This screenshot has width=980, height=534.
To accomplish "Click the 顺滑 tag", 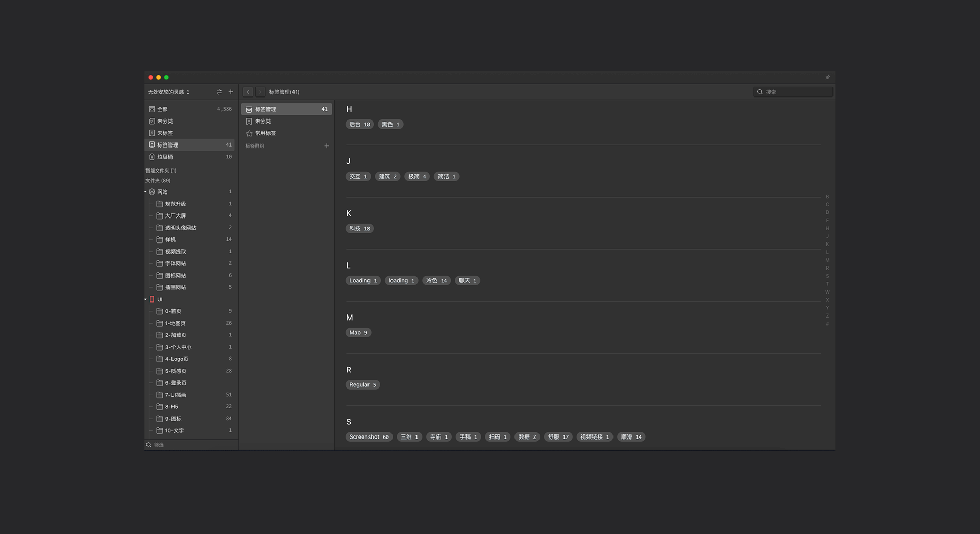I will click(631, 437).
